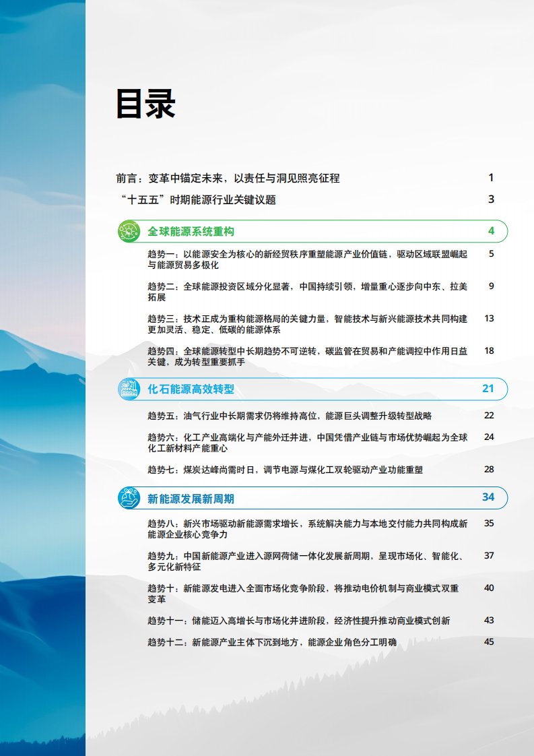Open 趋势十 on market-based power competition
534x756 pixels.
click(307, 594)
